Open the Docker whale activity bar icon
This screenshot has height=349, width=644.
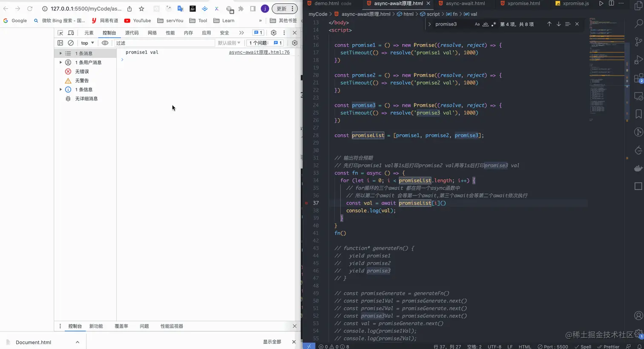tap(638, 168)
